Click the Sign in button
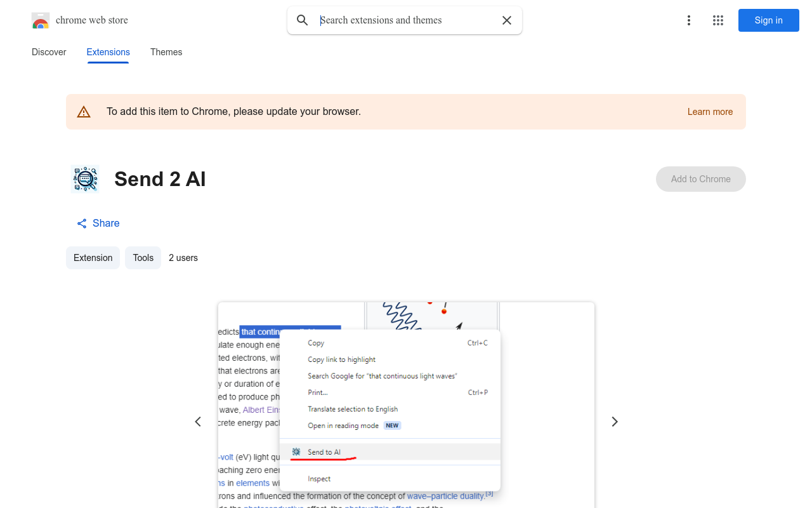Viewport: 812px width, 508px height. [x=769, y=20]
